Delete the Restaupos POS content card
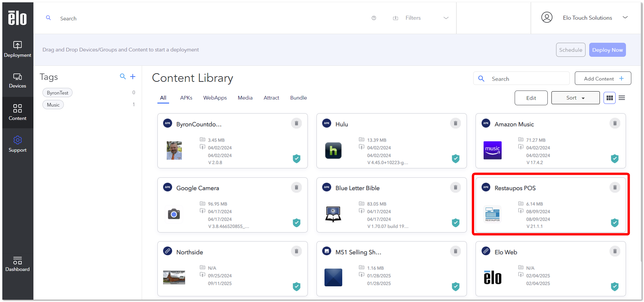 pyautogui.click(x=615, y=187)
